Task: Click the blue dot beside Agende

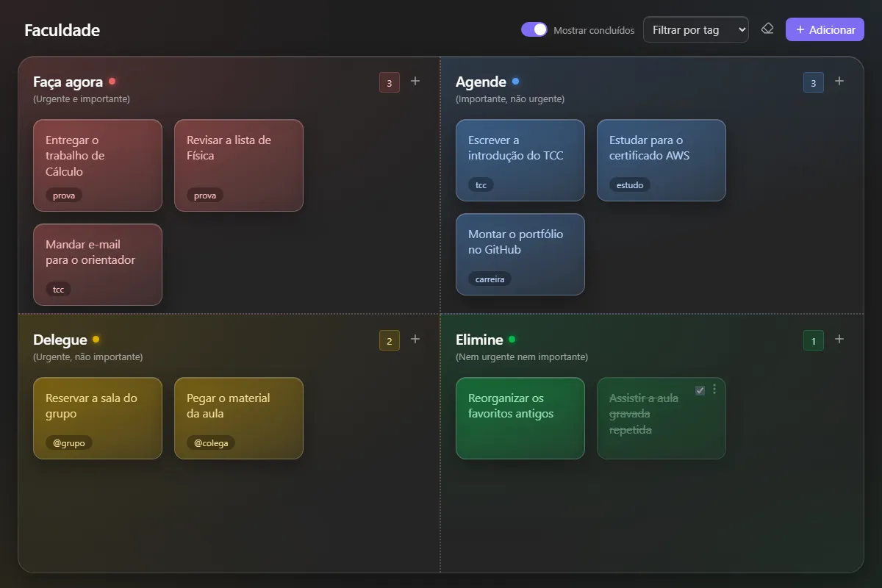Action: click(515, 82)
